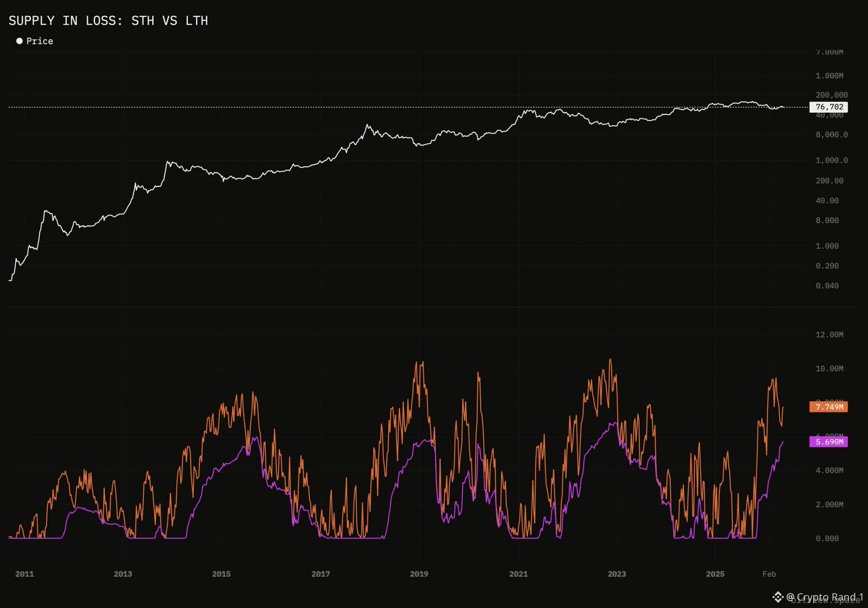Click the current price label 76,702
The image size is (868, 608).
pos(829,107)
